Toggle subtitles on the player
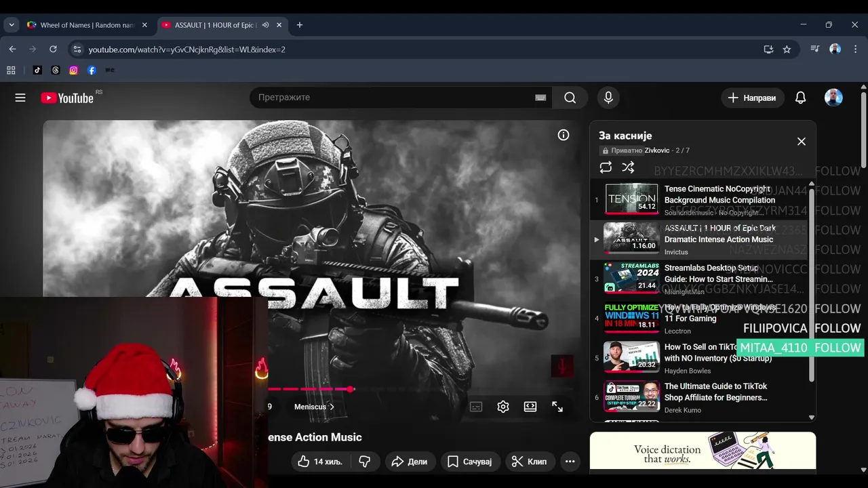Screen dimensions: 868x488 pyautogui.click(x=476, y=407)
